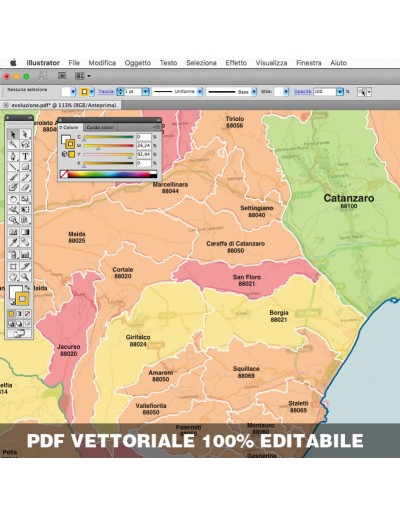This screenshot has width=400, height=517.
Task: Select the Hand tool
Action: point(13,277)
